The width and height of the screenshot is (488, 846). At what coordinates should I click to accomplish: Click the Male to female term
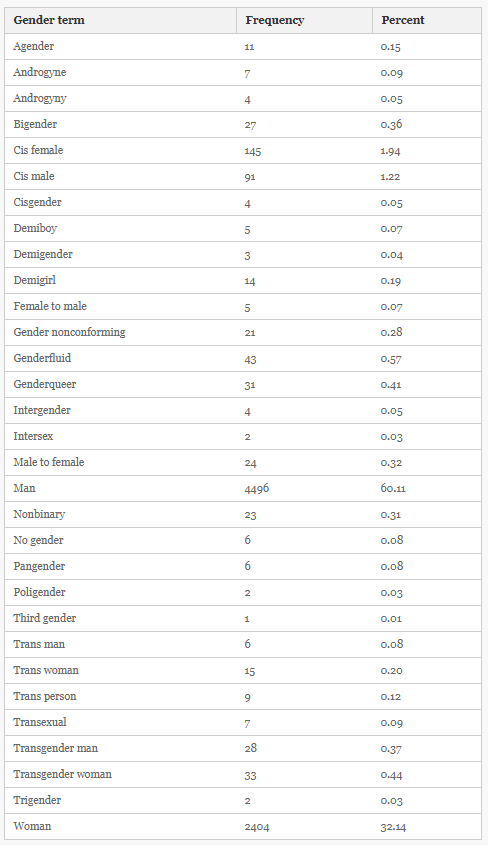(49, 462)
